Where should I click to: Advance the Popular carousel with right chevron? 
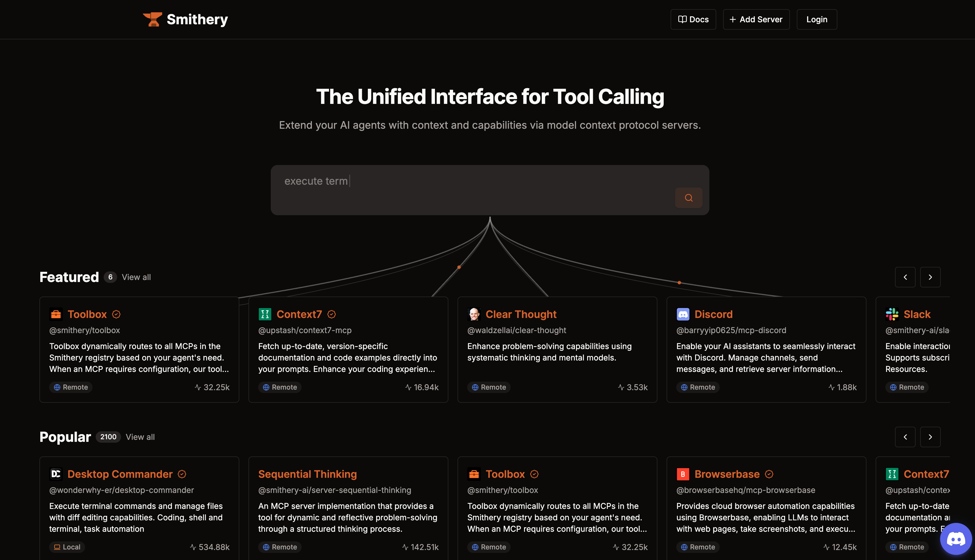pyautogui.click(x=930, y=437)
